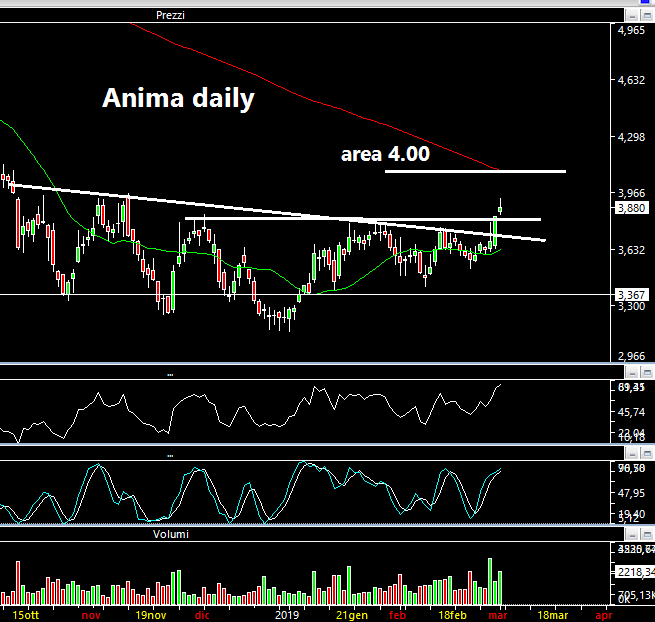Select the horizontal resistance line under 'area 4.00'

point(475,171)
